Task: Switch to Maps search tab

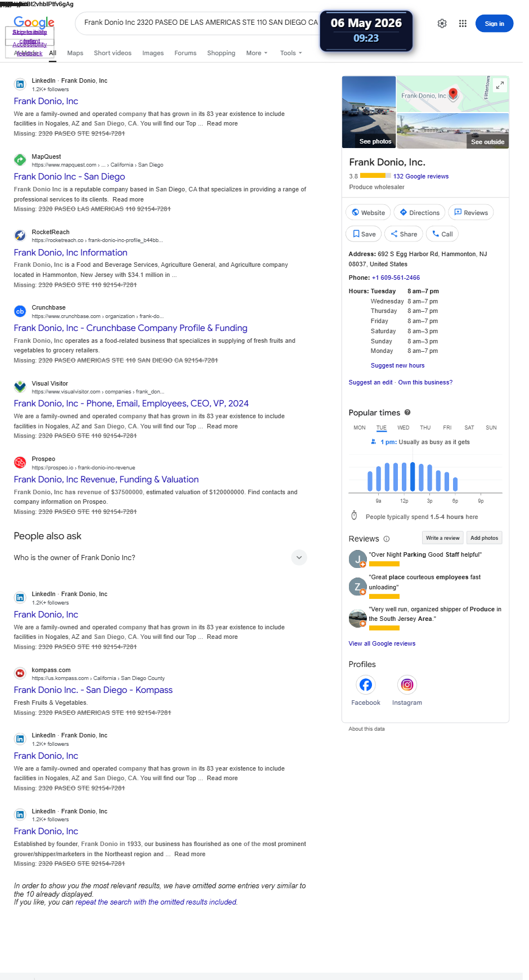Action: (x=75, y=53)
